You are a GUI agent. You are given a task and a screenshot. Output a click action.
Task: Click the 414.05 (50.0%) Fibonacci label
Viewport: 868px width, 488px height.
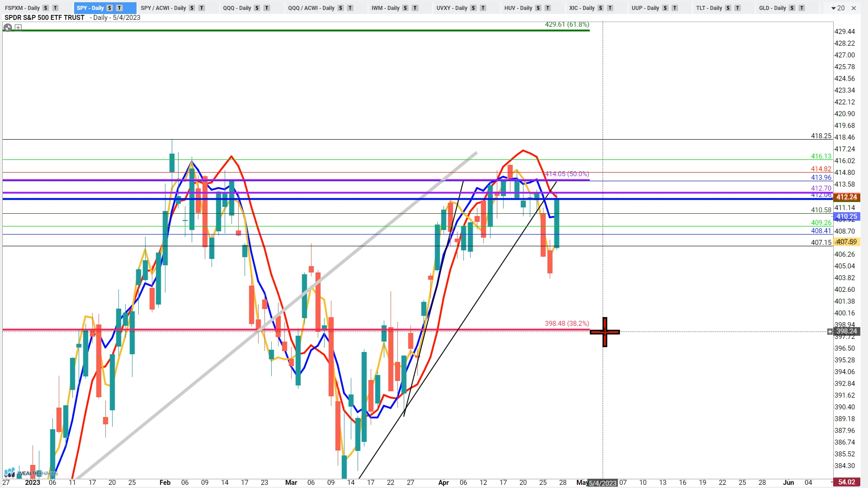pos(567,174)
